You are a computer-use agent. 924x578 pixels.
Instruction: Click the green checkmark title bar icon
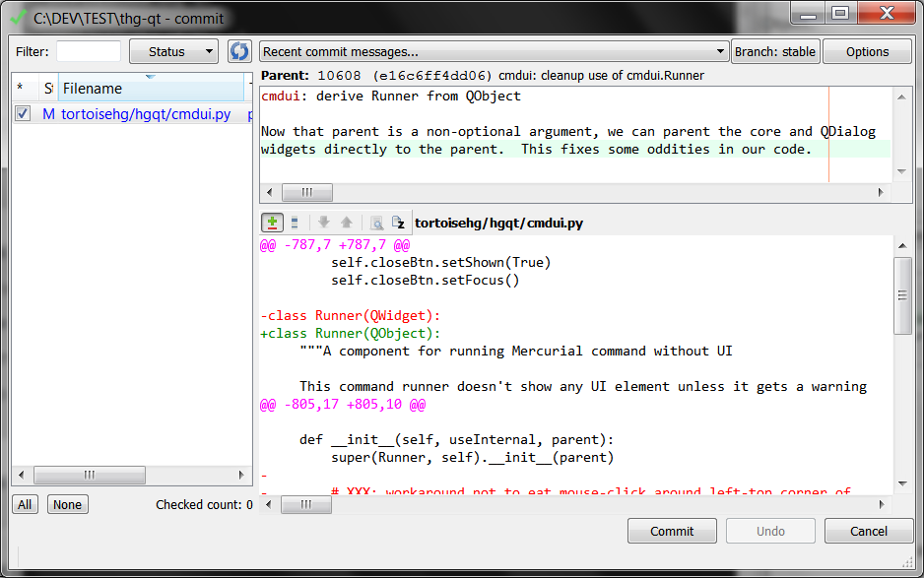(19, 17)
